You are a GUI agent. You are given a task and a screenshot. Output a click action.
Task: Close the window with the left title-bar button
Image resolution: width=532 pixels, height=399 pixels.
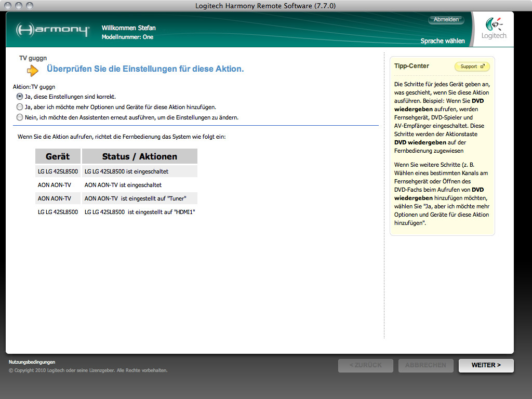click(8, 5)
